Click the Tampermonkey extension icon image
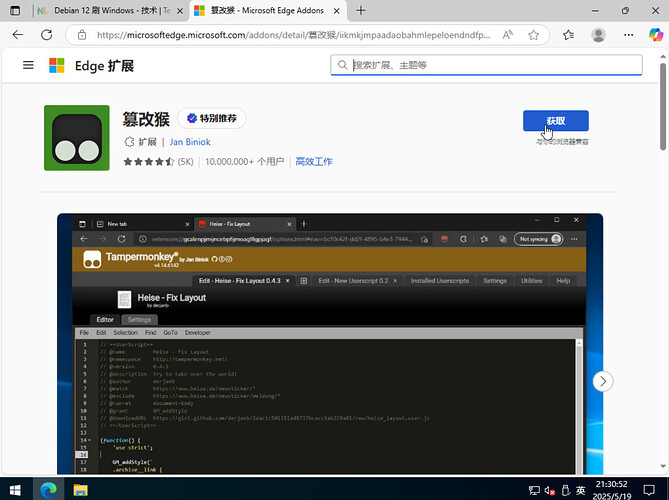 77,138
